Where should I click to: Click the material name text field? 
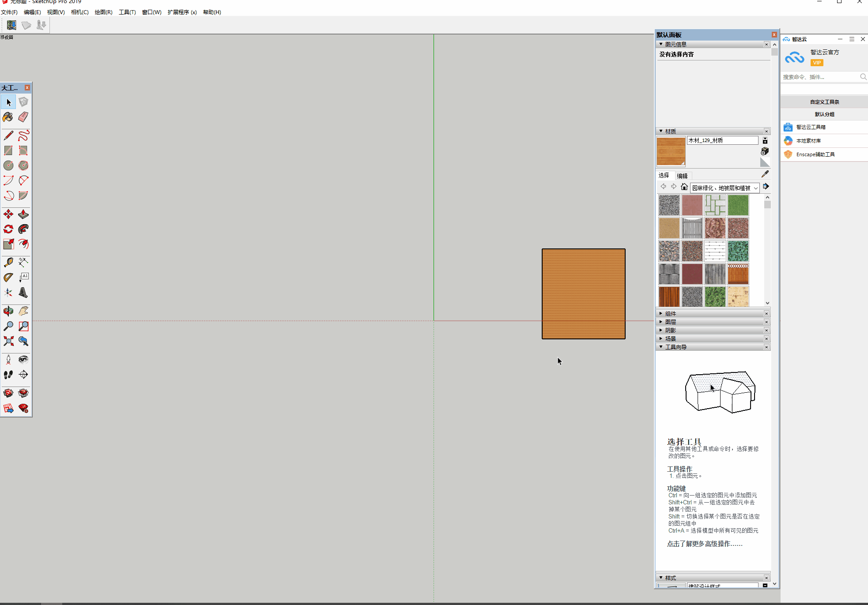(x=722, y=140)
